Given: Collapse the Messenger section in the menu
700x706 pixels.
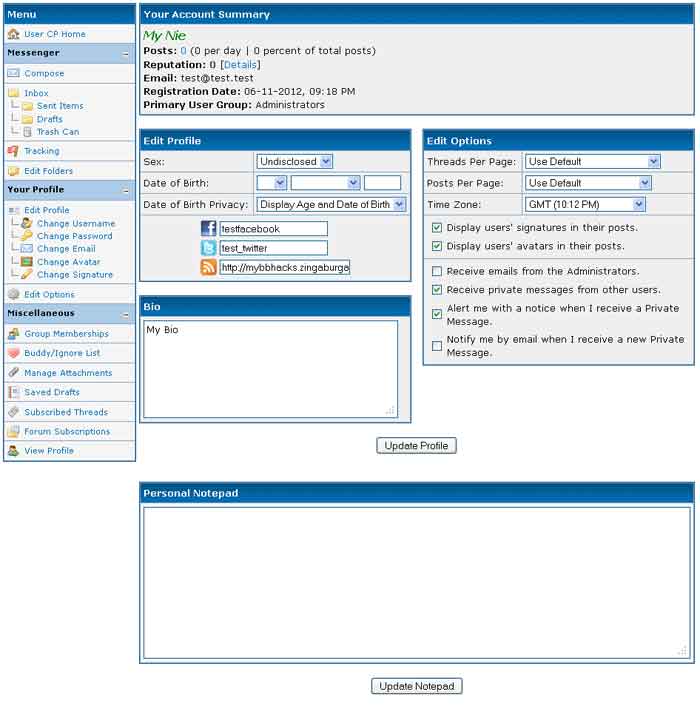Looking at the screenshot, I should (x=126, y=53).
